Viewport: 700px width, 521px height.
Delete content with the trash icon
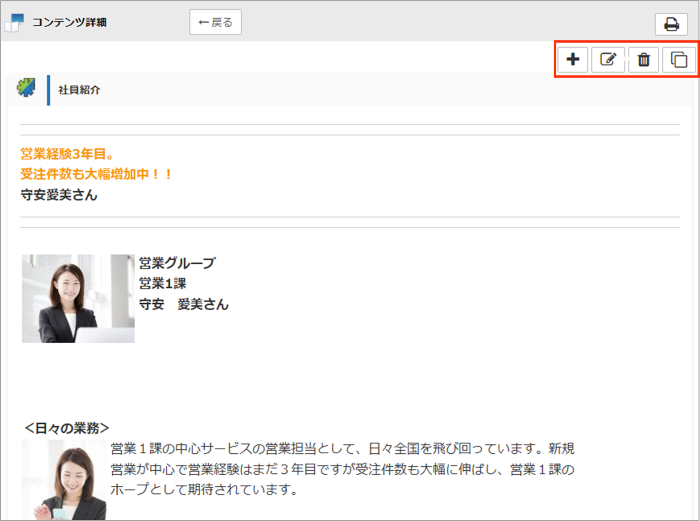pos(643,59)
